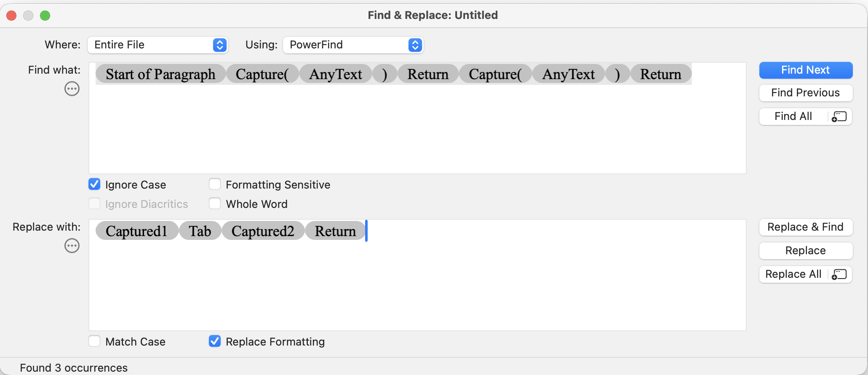Select the Captured1 token in Replace field
This screenshot has height=375, width=868.
pos(136,231)
